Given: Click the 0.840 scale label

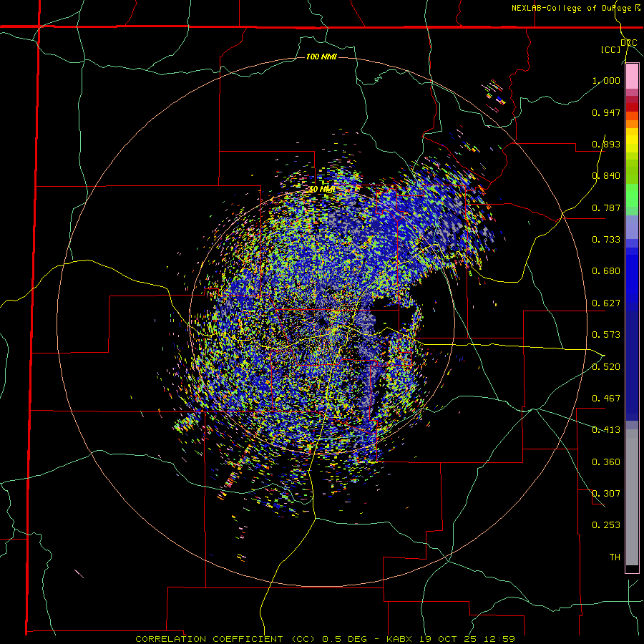Looking at the screenshot, I should click(x=606, y=176).
